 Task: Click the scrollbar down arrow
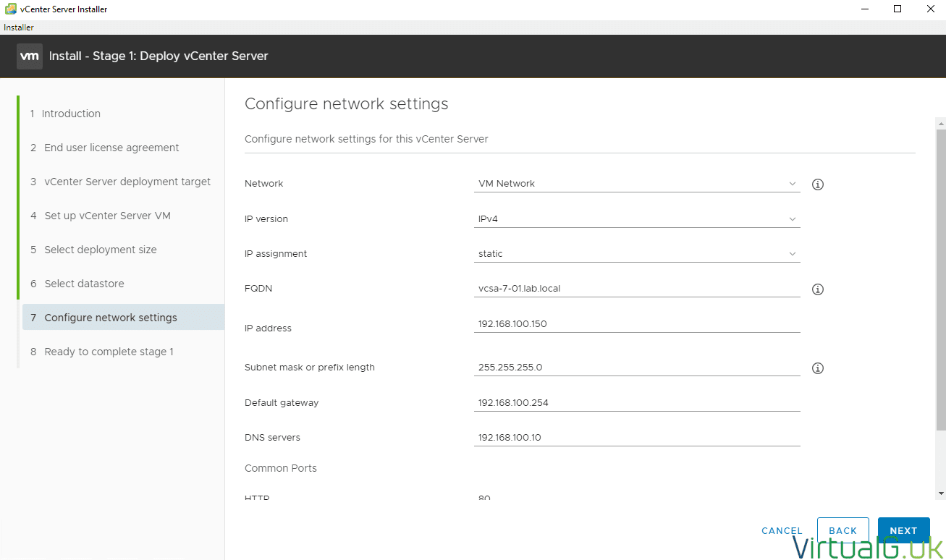tap(941, 493)
